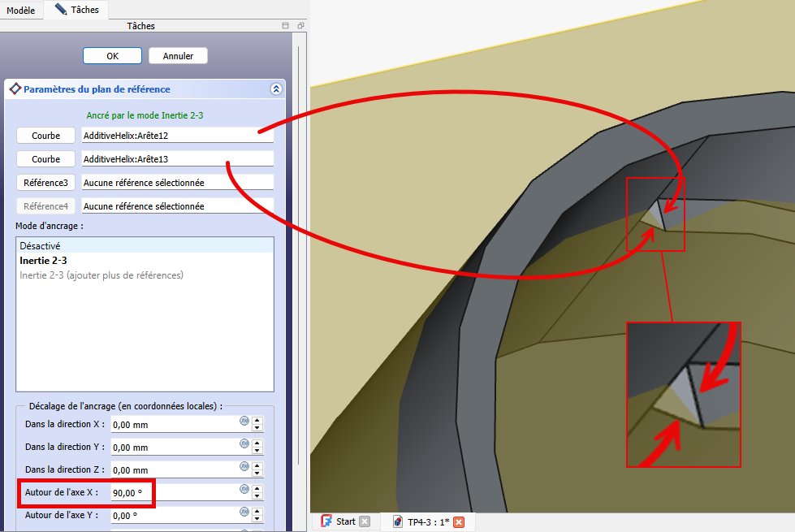Close the TP4-3 document tab
795x532 pixels.
(458, 522)
